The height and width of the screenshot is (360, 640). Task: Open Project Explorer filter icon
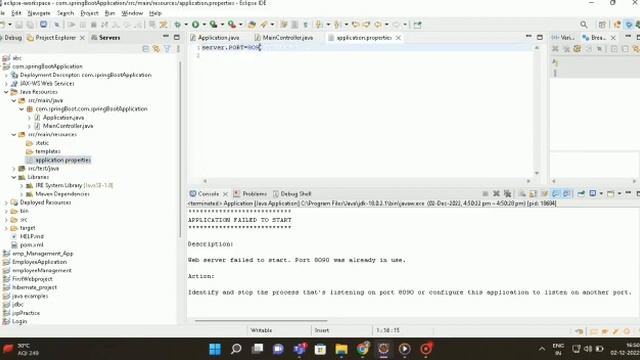[x=167, y=49]
